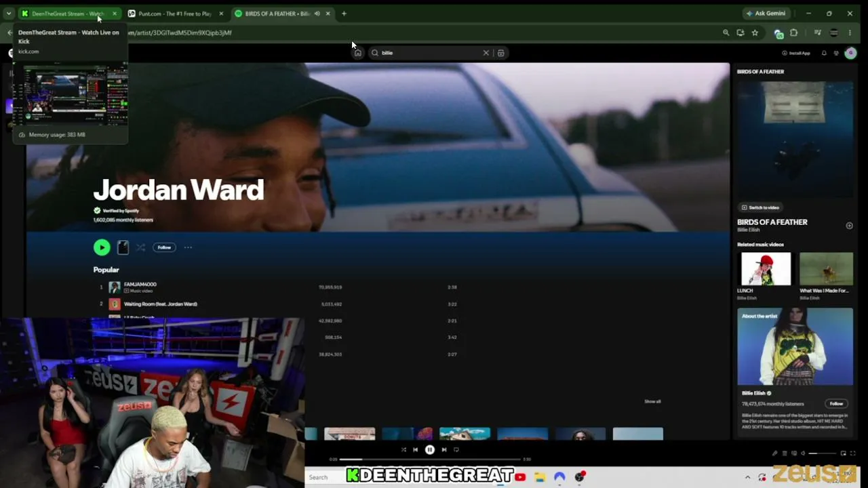Open the FAMJAM4000 cover thumbnail
This screenshot has height=488, width=868.
[114, 287]
